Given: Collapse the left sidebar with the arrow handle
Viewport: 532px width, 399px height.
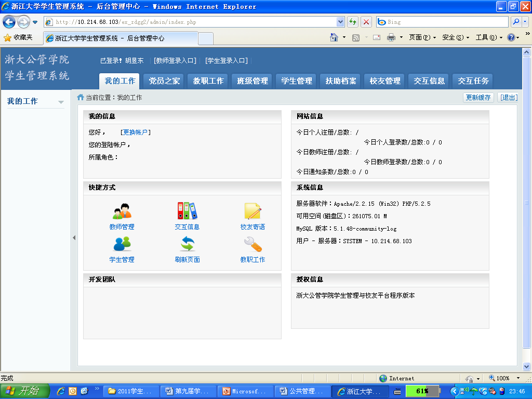Looking at the screenshot, I should (x=74, y=237).
